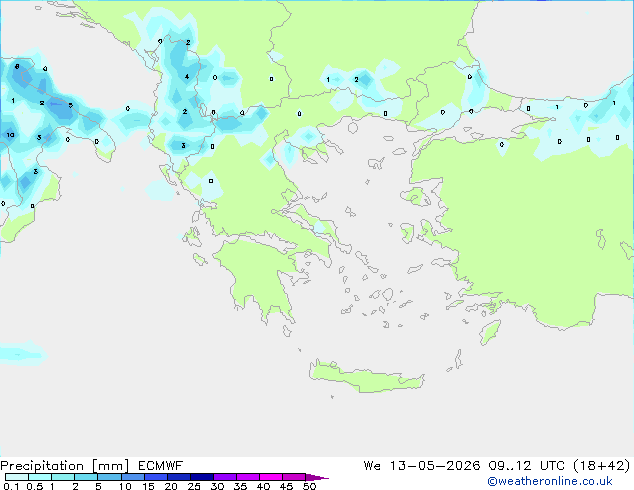Select the ECMWF model label
Image resolution: width=634 pixels, height=490 pixels.
coord(161,466)
